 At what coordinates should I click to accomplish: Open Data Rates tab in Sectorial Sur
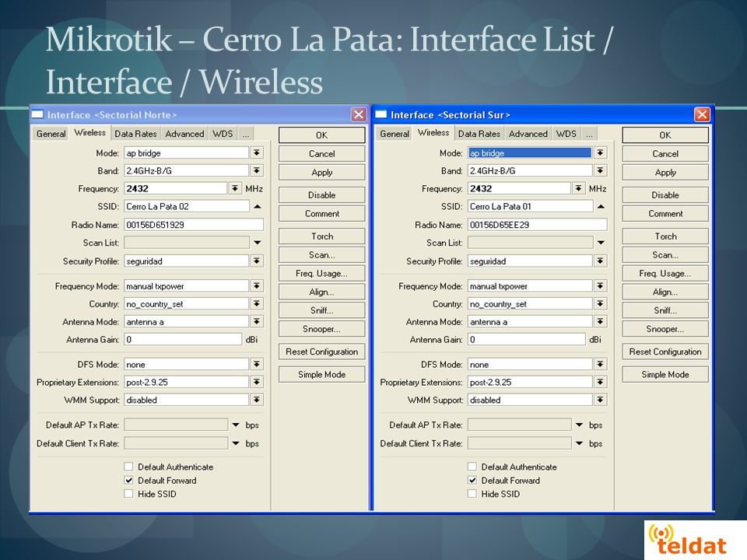pyautogui.click(x=479, y=134)
